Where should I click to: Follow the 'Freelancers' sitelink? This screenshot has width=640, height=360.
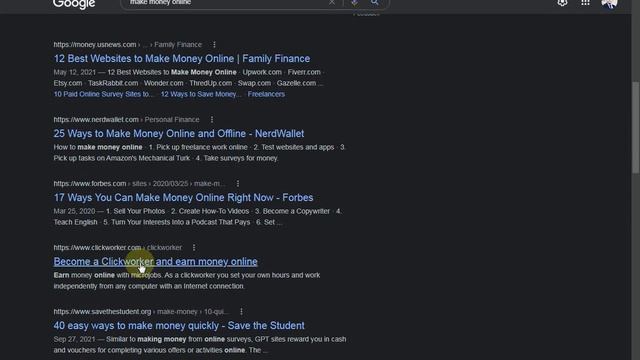pos(266,94)
